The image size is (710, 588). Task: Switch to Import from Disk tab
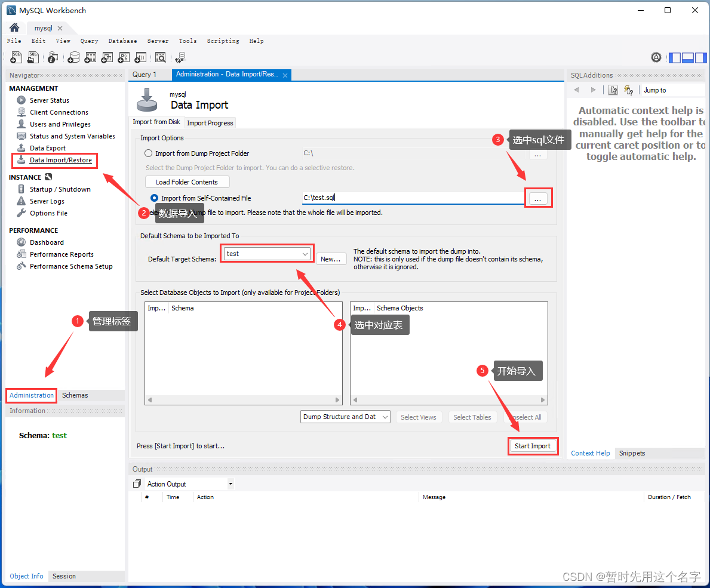click(156, 122)
